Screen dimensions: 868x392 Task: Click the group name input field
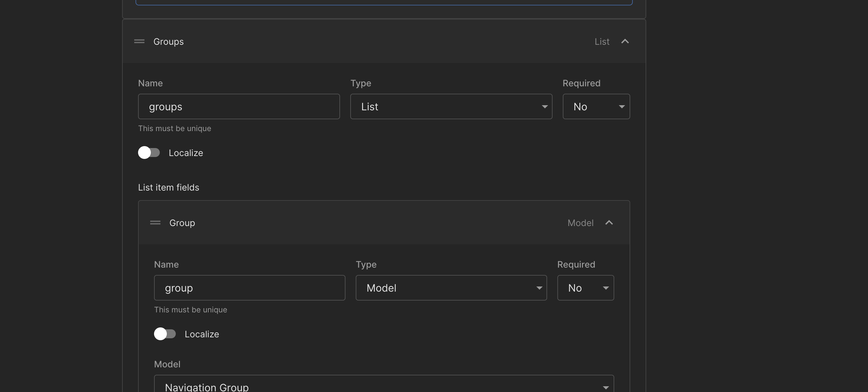249,288
